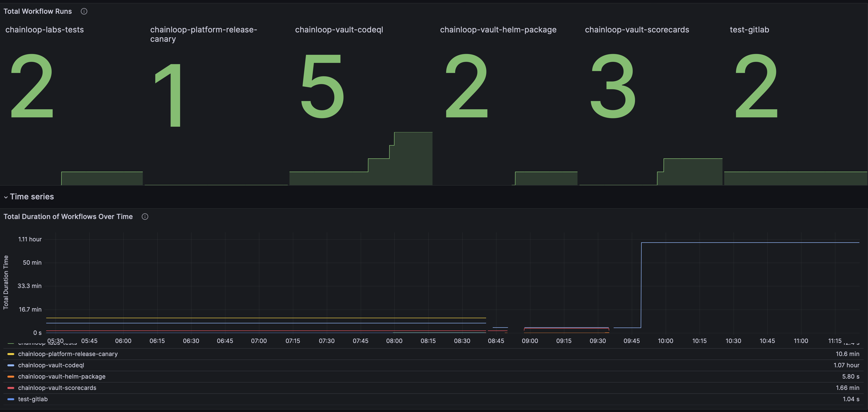Screen dimensions: 868x412
Task: Click the chainloop-vault-codeql stat value 5
Action: coord(322,86)
